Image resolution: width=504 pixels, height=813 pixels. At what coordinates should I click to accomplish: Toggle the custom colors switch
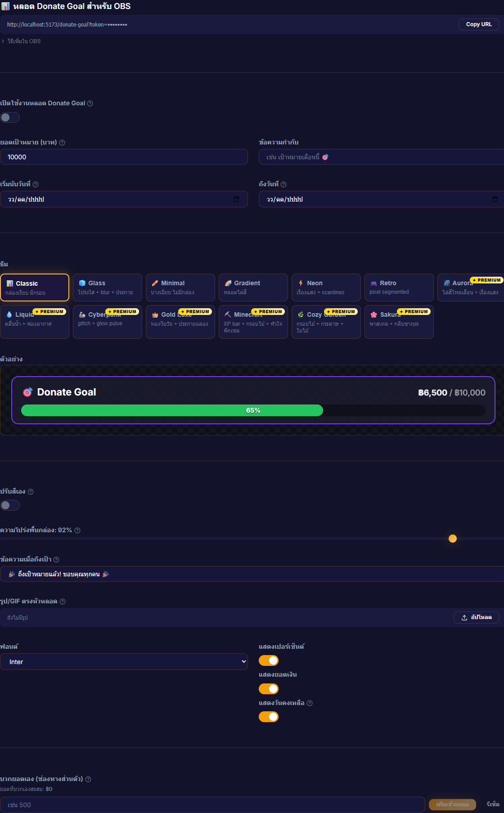coord(10,505)
